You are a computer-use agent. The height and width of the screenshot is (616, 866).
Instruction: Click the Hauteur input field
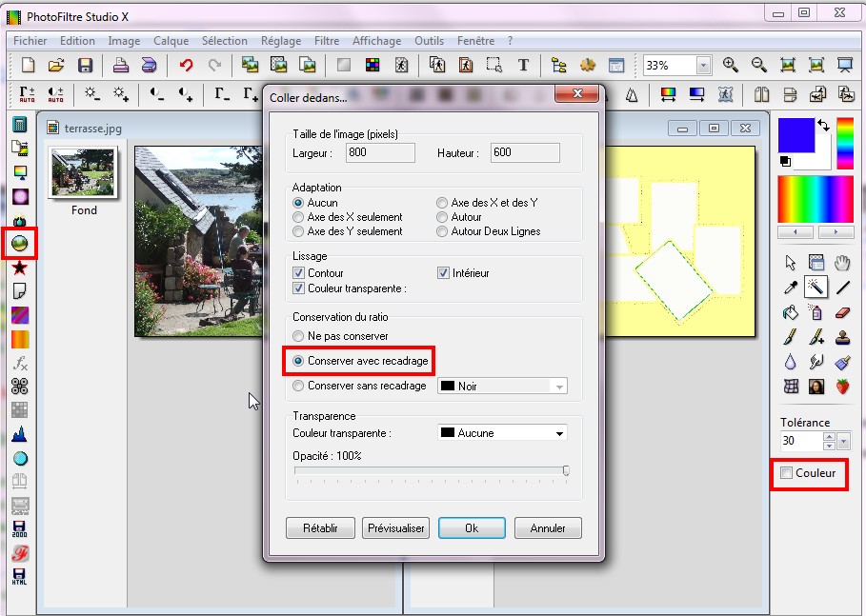point(525,152)
